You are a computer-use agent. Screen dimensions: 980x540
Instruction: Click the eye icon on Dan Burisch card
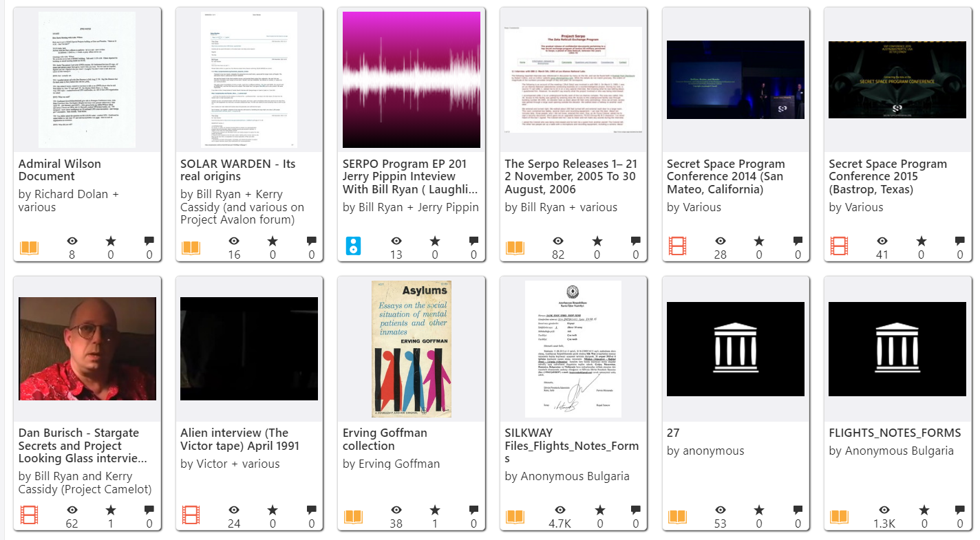click(x=72, y=510)
